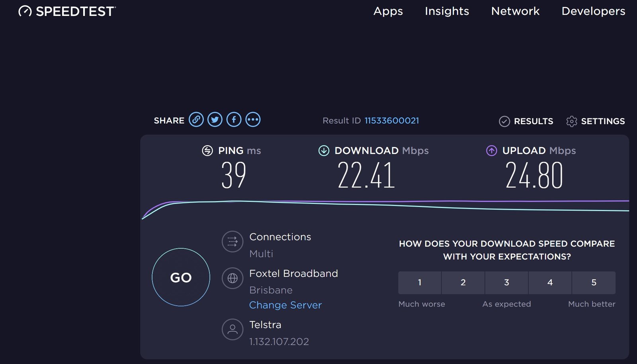The width and height of the screenshot is (637, 364).
Task: Open the Network menu
Action: [x=515, y=11]
